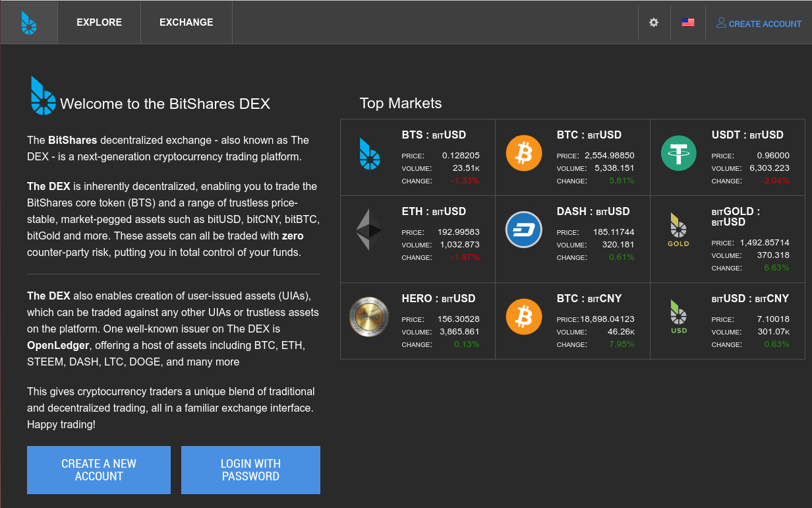
Task: Click the Tether icon for USDT : bitUSD
Action: point(679,153)
